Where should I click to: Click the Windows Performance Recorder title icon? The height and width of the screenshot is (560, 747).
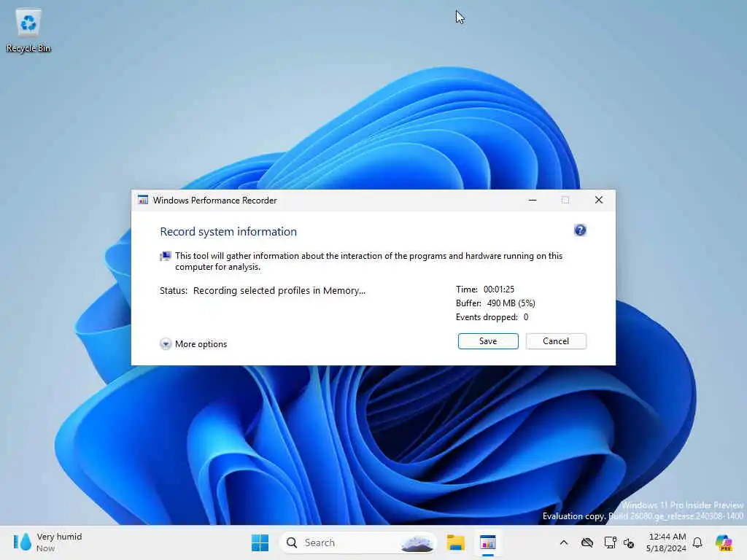(x=143, y=200)
